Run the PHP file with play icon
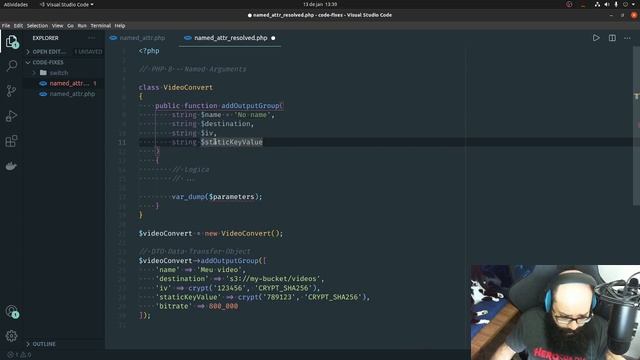Screen dimensions: 640x360 click(596, 38)
